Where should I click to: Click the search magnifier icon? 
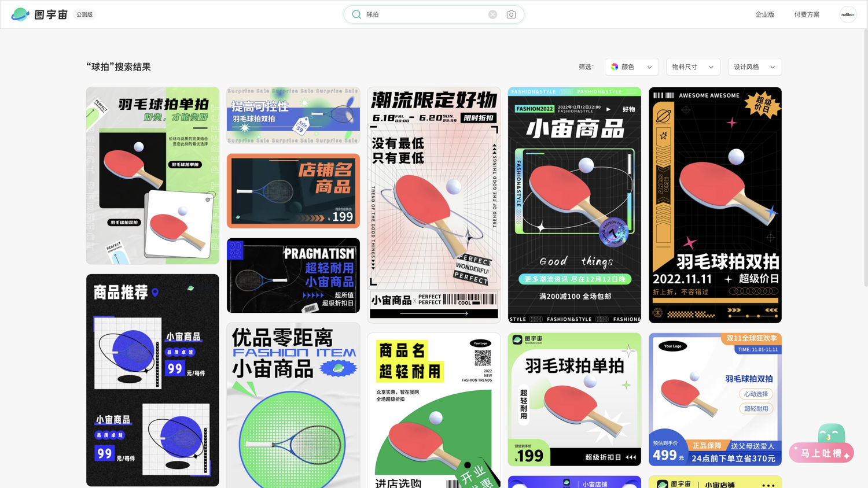tap(356, 14)
